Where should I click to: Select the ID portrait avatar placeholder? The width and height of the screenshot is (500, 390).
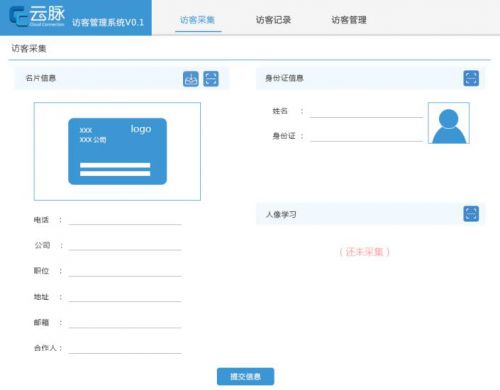(449, 123)
